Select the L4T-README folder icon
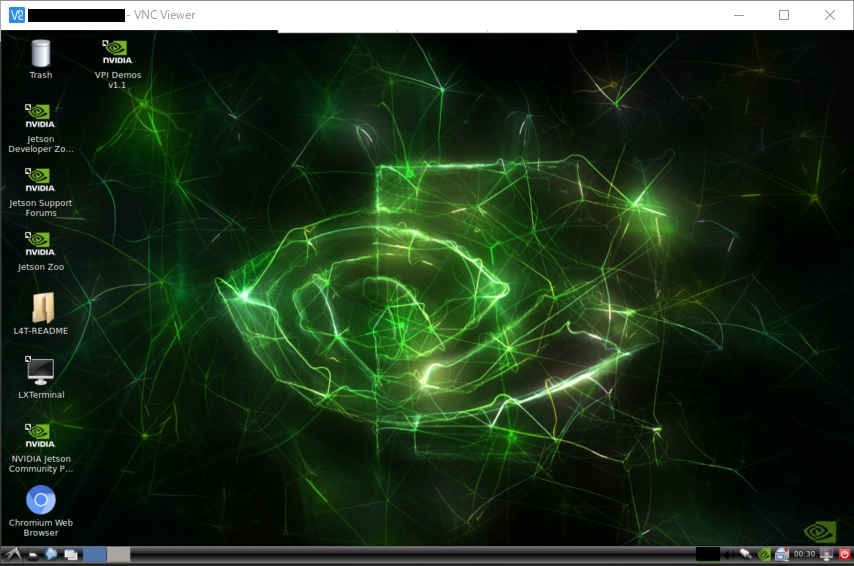Screen dimensions: 854x566 tap(41, 314)
